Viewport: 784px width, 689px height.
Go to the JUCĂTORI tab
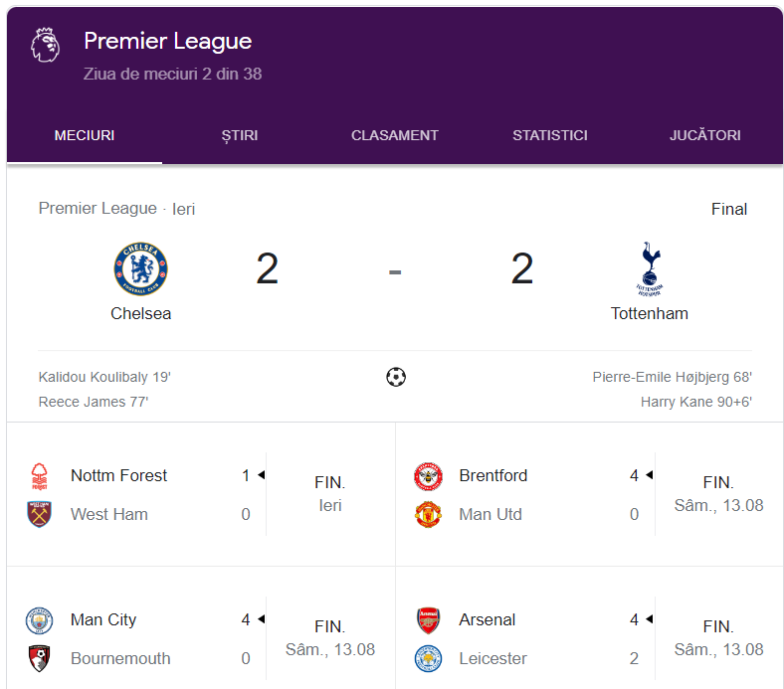click(705, 135)
